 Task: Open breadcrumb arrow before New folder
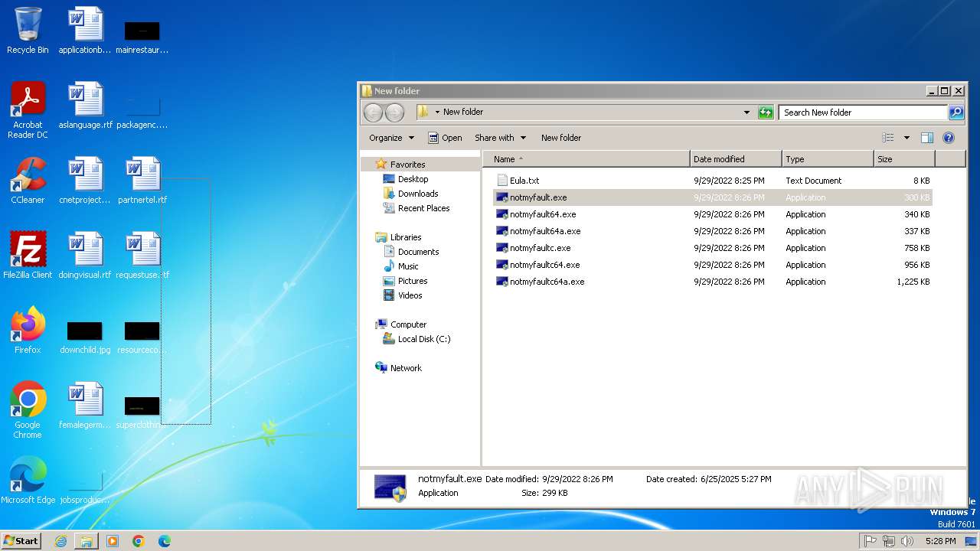coord(437,112)
